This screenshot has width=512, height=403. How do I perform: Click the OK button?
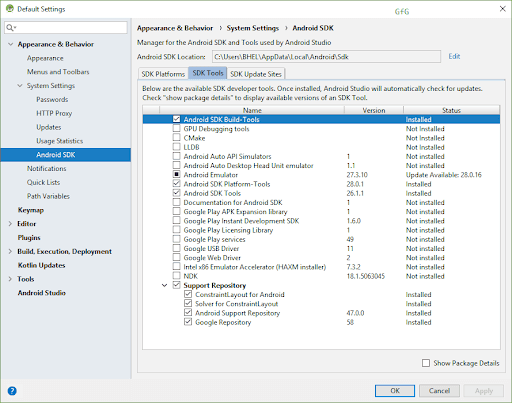(395, 391)
